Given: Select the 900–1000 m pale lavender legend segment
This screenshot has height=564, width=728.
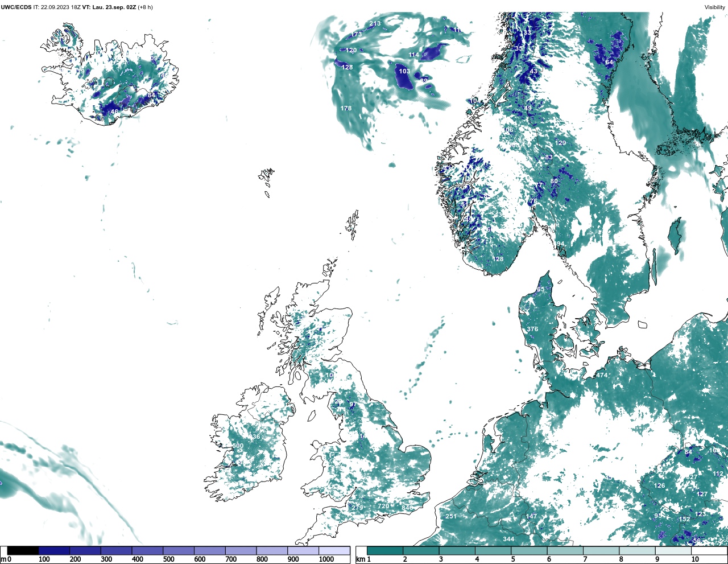Looking at the screenshot, I should pyautogui.click(x=303, y=551).
